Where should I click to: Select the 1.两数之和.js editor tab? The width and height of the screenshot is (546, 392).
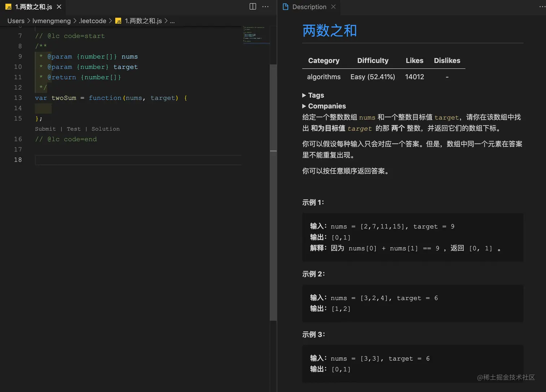[34, 7]
